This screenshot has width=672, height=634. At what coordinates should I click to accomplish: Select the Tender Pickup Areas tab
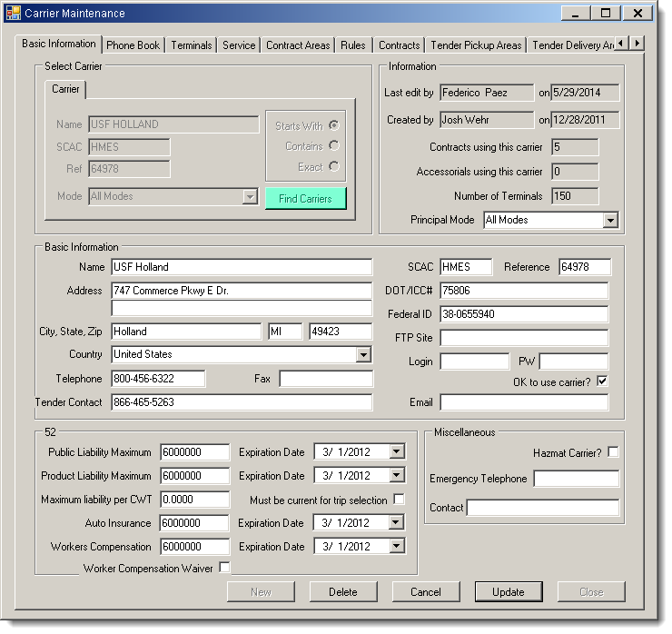[476, 45]
